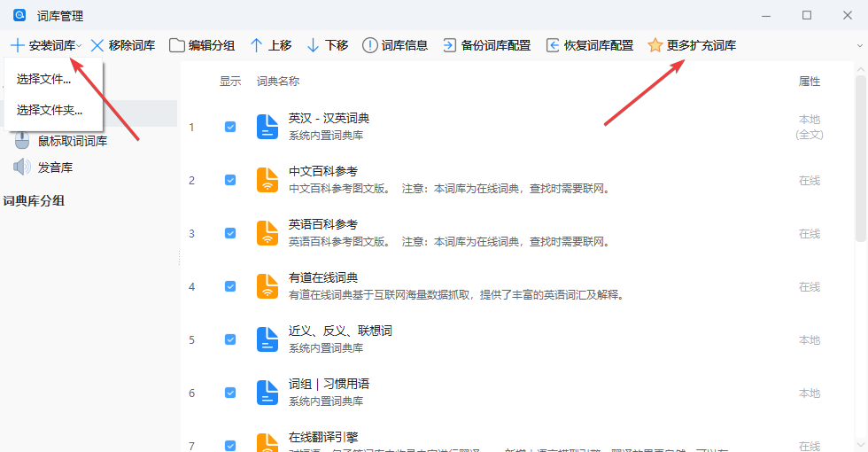Image resolution: width=868 pixels, height=452 pixels.
Task: Click 恢复词库配置 restore icon
Action: (x=553, y=45)
